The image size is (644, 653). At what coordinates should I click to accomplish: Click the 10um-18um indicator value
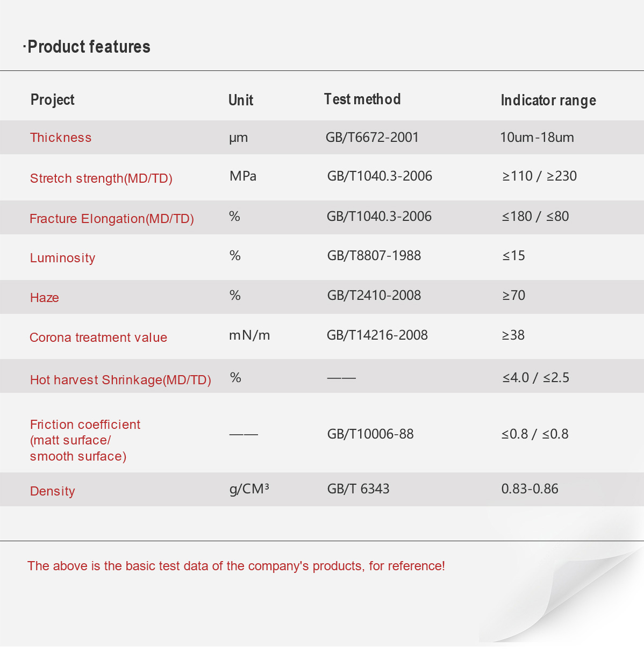[537, 137]
